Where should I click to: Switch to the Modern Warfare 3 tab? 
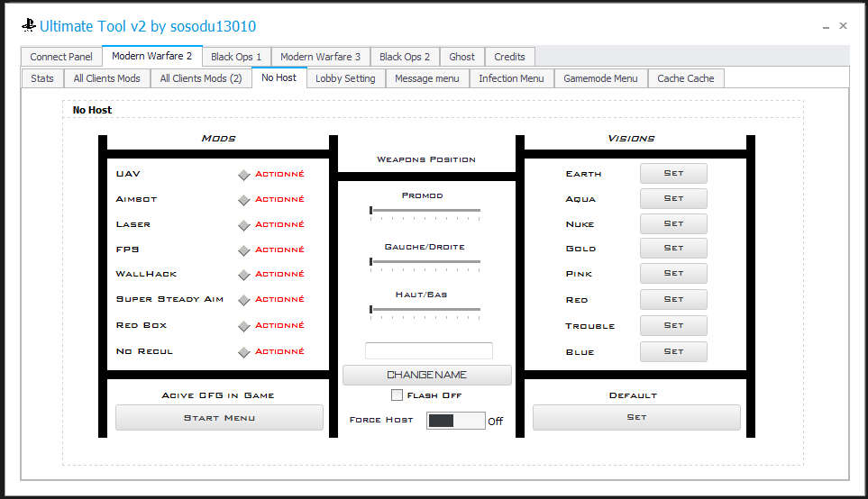point(321,57)
